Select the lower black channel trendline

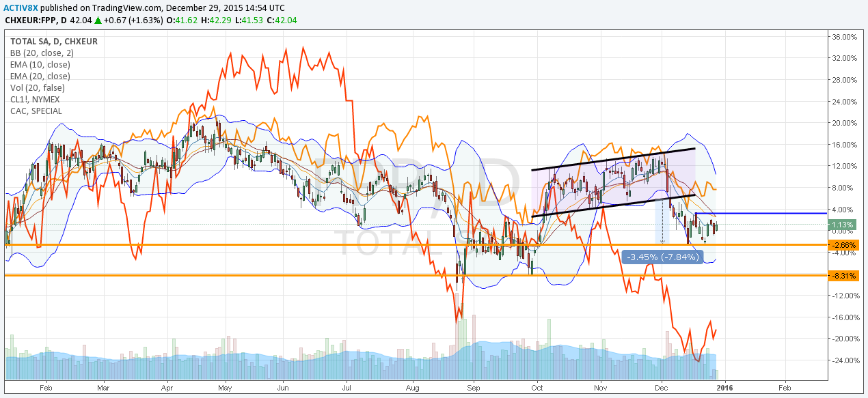click(x=613, y=205)
